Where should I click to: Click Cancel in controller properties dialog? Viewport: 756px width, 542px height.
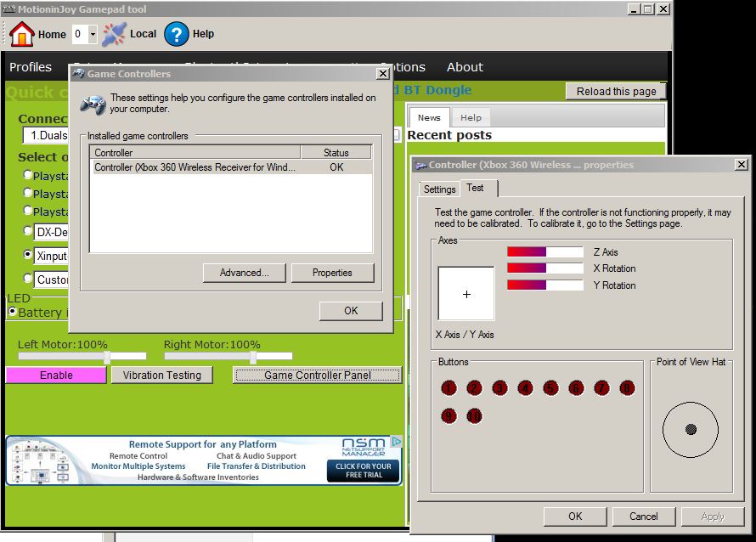pyautogui.click(x=643, y=516)
